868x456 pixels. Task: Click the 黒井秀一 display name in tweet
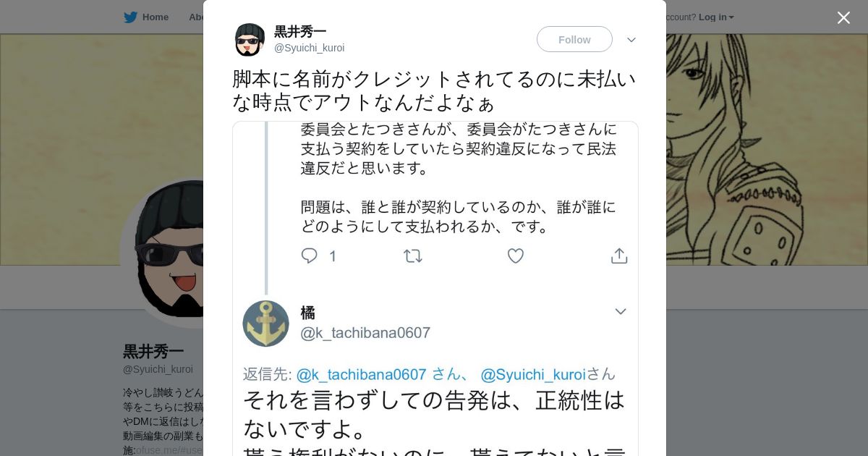[300, 32]
